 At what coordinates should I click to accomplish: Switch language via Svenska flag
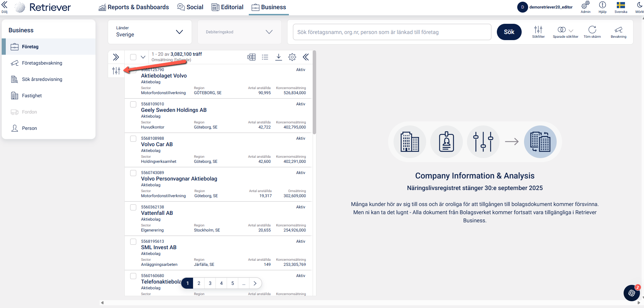[621, 7]
